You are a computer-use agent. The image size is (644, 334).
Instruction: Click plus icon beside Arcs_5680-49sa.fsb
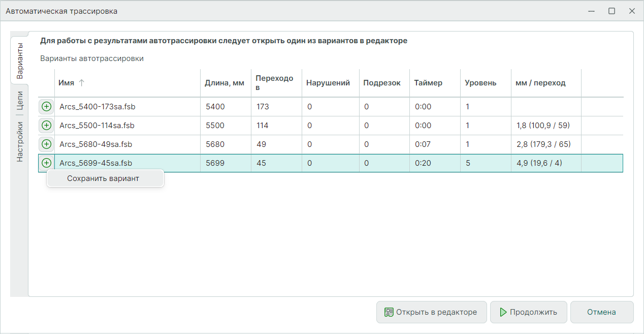click(46, 144)
